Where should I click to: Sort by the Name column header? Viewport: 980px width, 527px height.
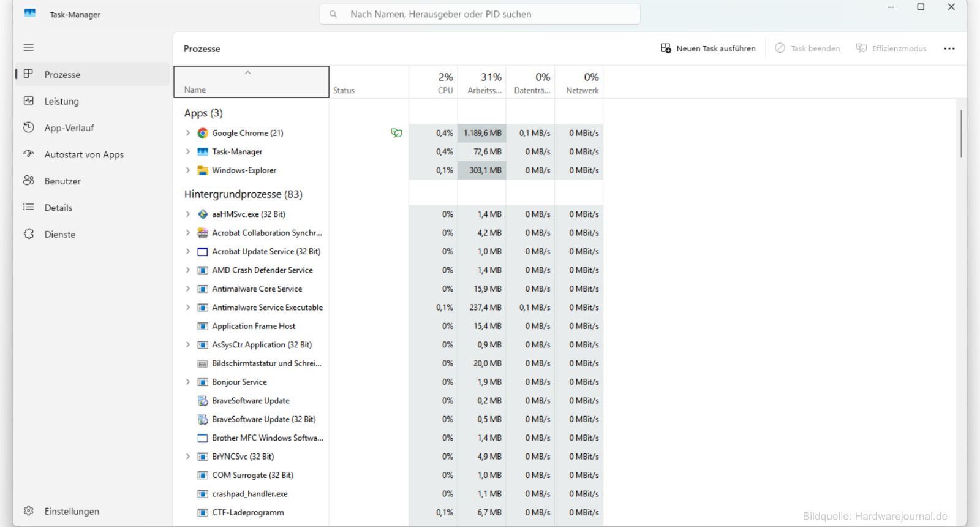pos(251,82)
